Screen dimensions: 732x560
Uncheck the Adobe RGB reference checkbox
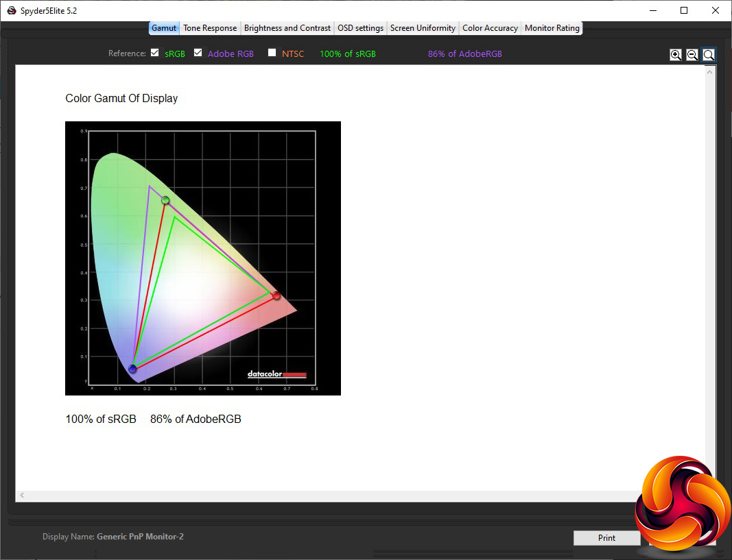[x=198, y=53]
